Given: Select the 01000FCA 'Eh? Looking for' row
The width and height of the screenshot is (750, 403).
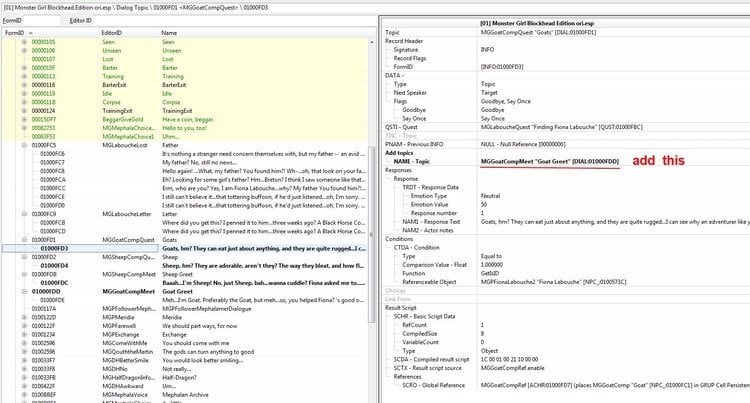Looking at the screenshot, I should [x=185, y=180].
